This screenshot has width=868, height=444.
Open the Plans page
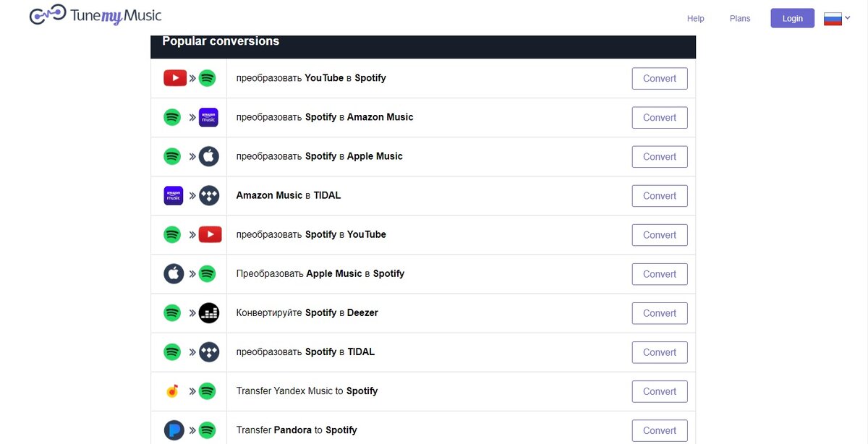pos(740,19)
